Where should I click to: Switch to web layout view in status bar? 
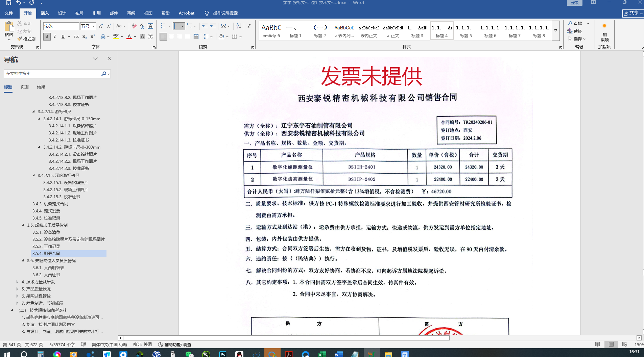coord(624,345)
